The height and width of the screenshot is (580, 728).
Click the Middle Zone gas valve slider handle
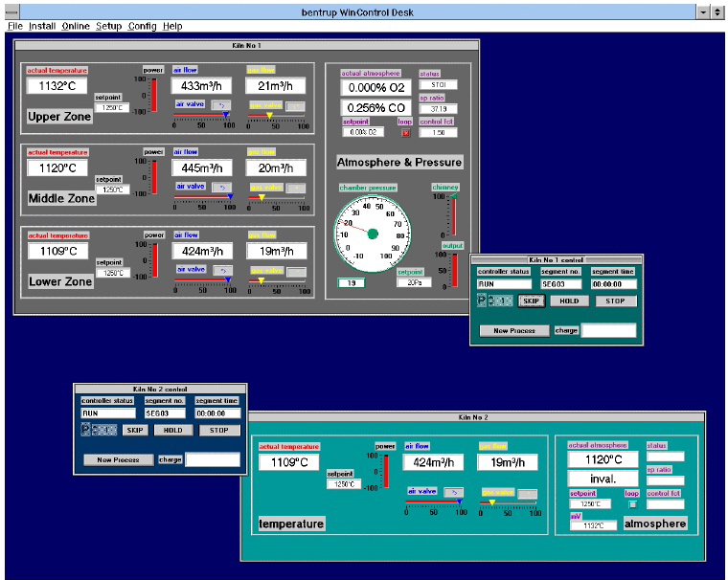pyautogui.click(x=262, y=197)
